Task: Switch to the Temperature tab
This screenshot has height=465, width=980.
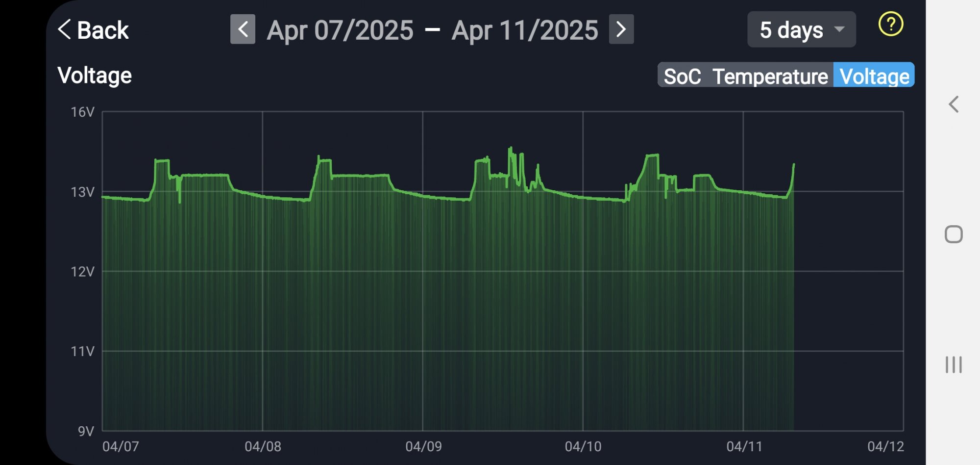Action: pos(770,77)
